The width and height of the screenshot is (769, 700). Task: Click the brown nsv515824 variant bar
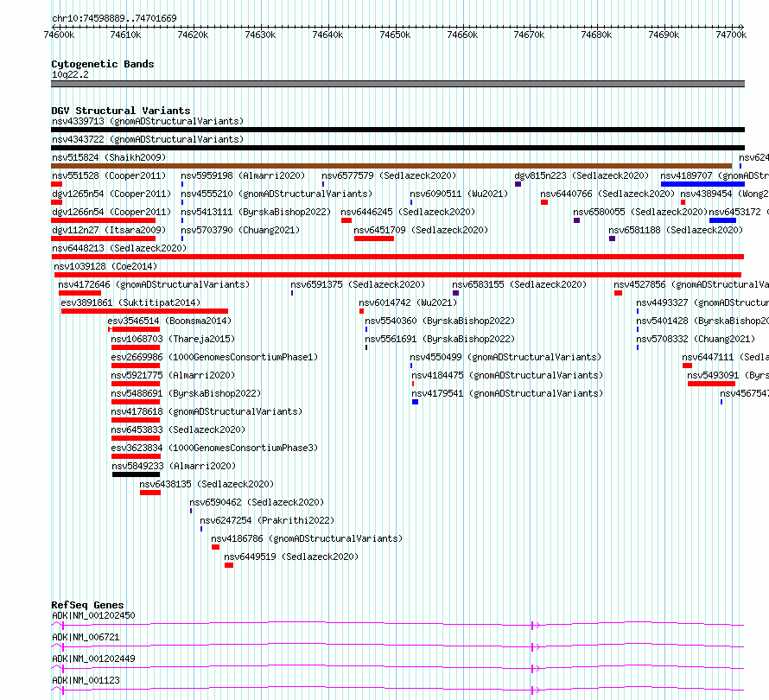391,166
